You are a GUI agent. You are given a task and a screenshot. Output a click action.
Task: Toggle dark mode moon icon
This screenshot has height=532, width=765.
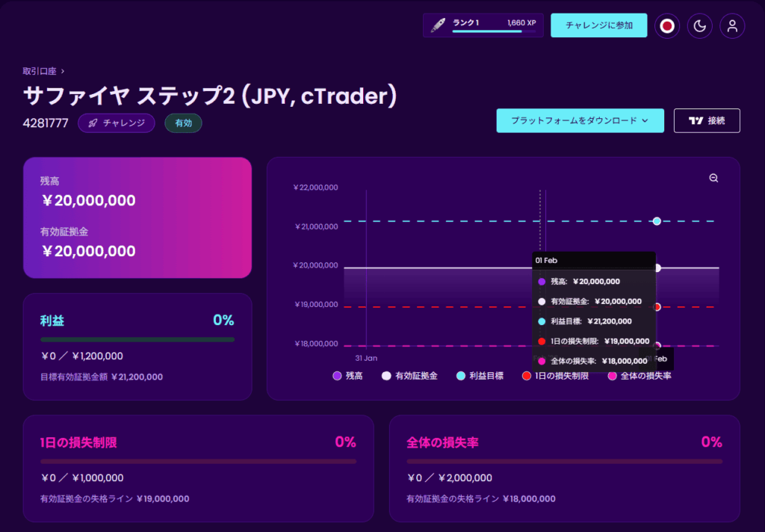(699, 25)
